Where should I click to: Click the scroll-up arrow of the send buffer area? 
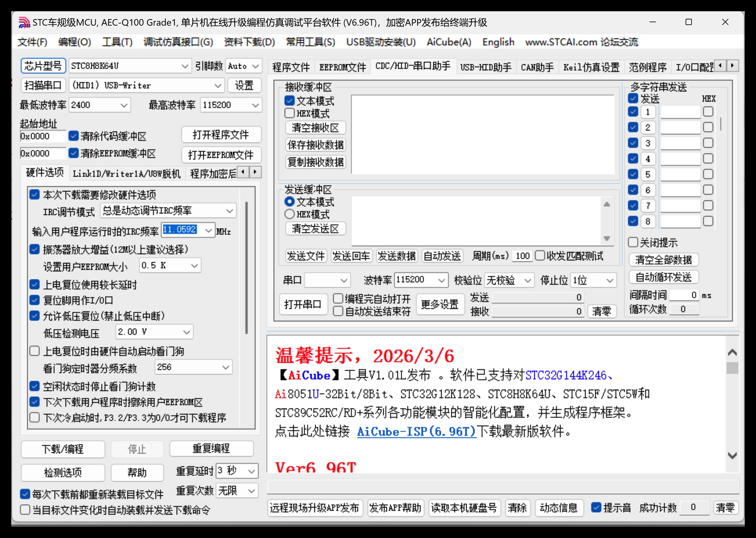pos(607,204)
